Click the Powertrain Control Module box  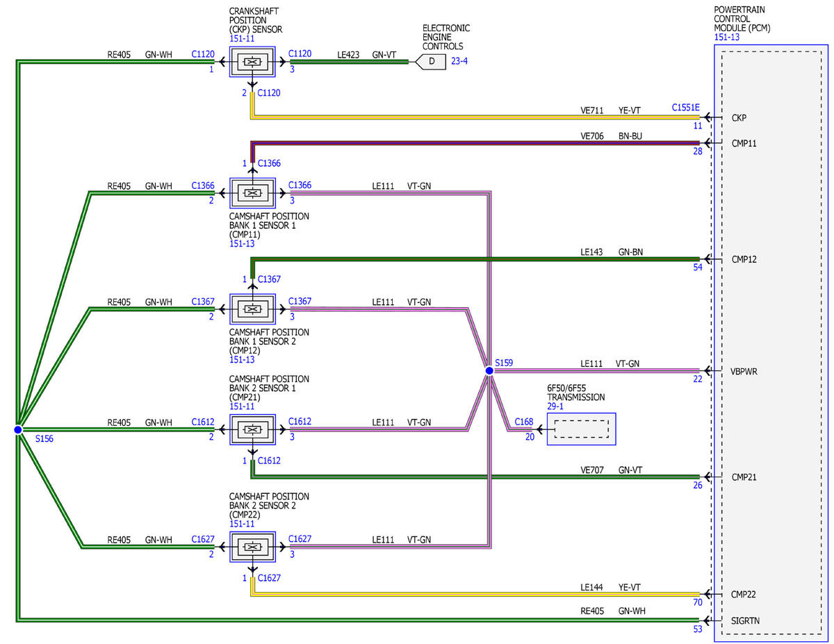(x=771, y=343)
